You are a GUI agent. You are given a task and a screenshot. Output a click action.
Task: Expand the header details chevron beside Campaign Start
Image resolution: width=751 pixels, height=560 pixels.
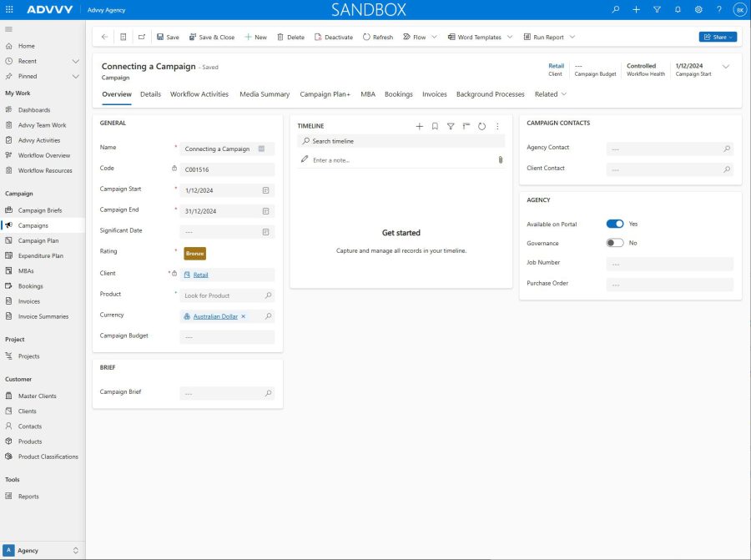(x=725, y=66)
